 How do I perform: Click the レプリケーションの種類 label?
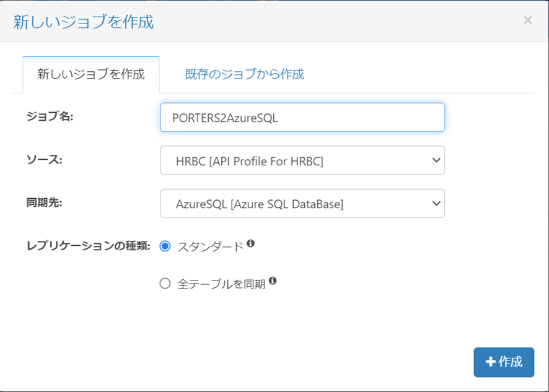coord(88,246)
